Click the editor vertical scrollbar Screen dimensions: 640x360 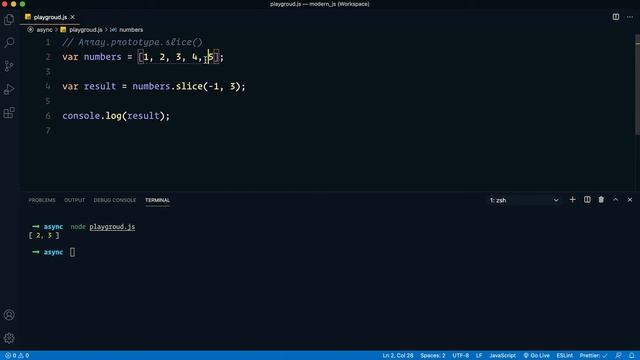[x=637, y=84]
